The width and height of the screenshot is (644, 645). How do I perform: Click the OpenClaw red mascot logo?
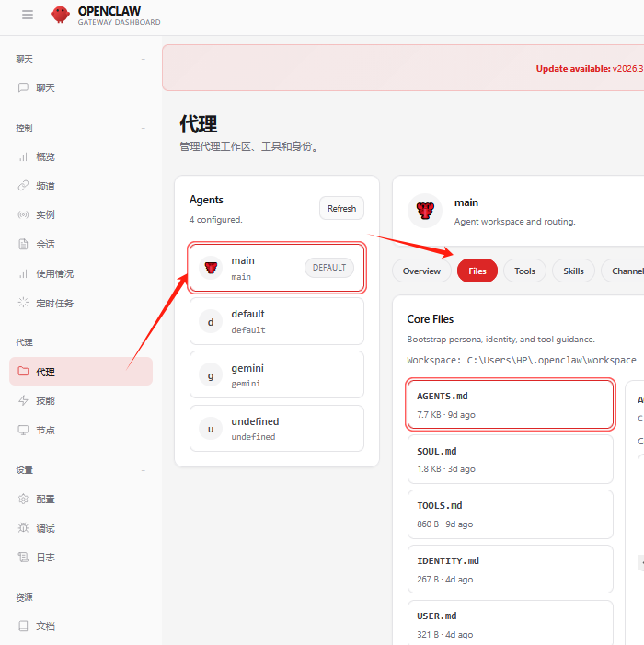pos(61,15)
